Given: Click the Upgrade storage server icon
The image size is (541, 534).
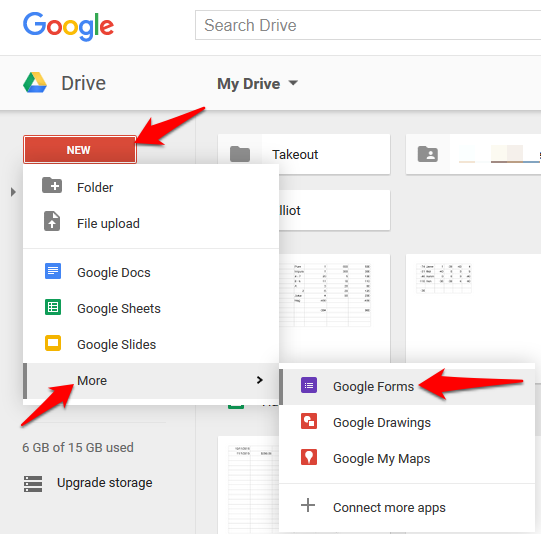Looking at the screenshot, I should [33, 484].
